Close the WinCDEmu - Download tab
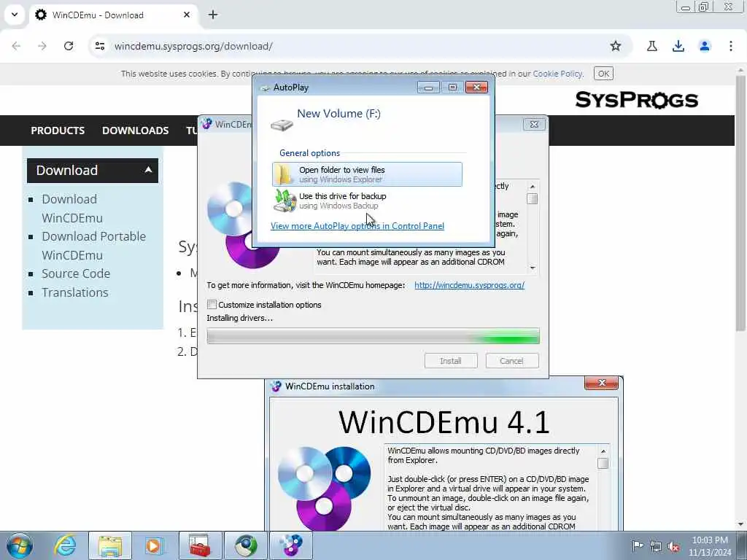747x560 pixels. point(187,15)
